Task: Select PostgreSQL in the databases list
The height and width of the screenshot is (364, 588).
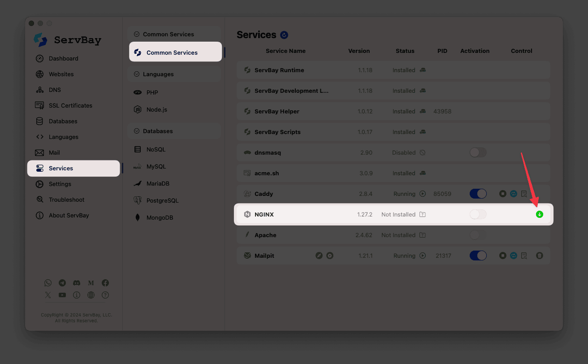Action: (162, 200)
